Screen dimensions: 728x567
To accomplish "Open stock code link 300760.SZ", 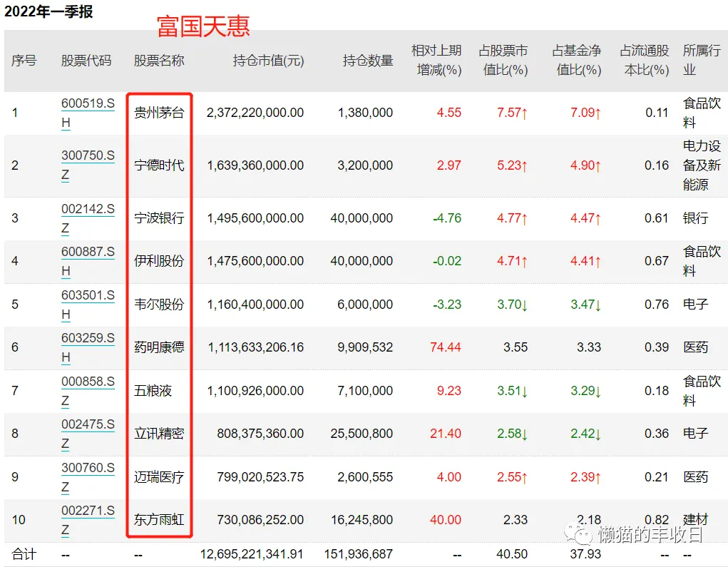I will [88, 477].
